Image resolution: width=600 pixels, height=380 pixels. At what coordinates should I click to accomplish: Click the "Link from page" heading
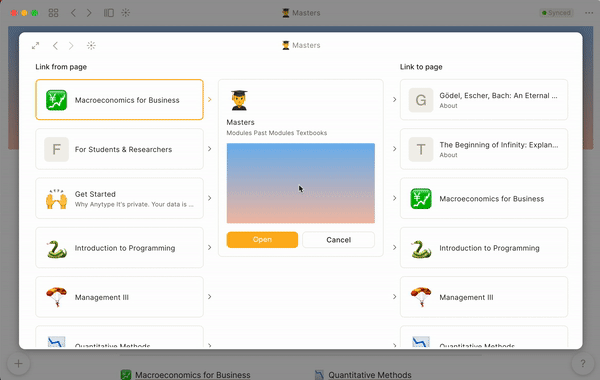[x=61, y=67]
